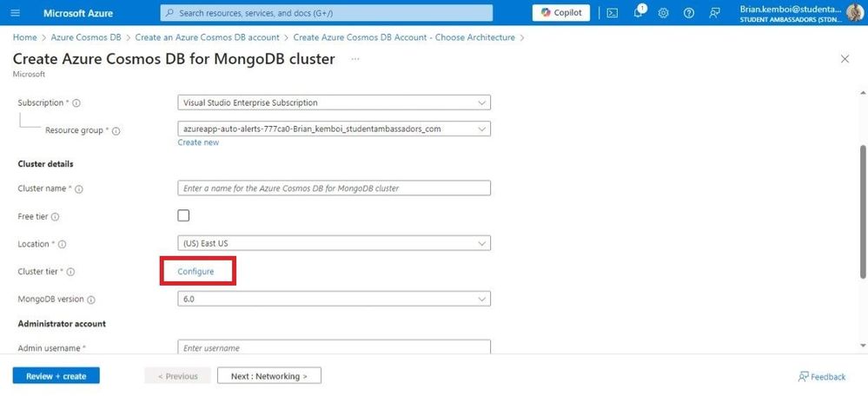Click the scrollbar up arrow

[x=863, y=92]
